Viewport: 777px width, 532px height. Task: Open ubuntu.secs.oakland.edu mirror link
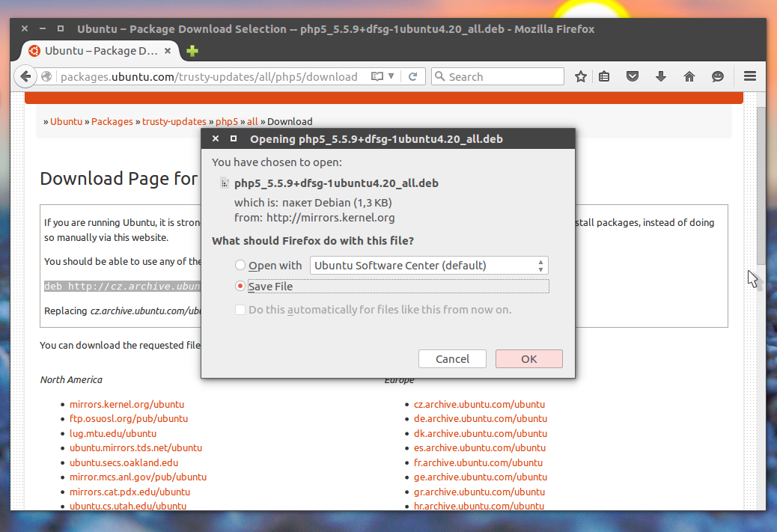pyautogui.click(x=124, y=462)
